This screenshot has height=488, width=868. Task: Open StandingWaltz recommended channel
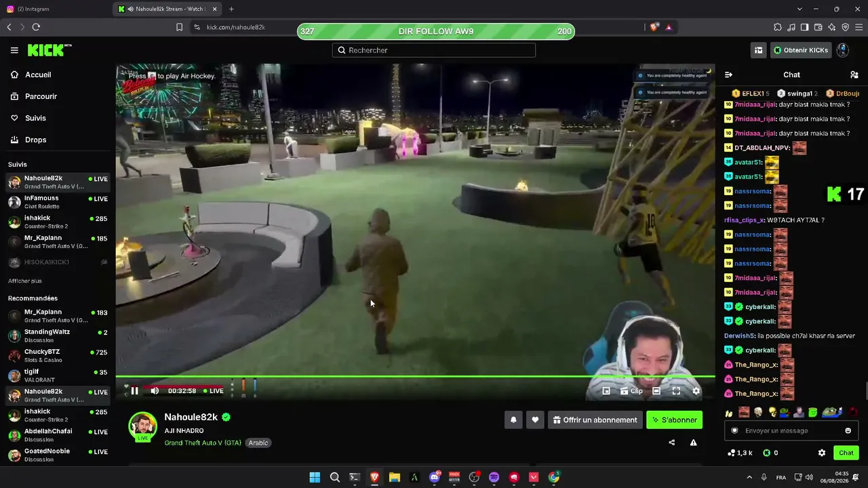coord(58,335)
